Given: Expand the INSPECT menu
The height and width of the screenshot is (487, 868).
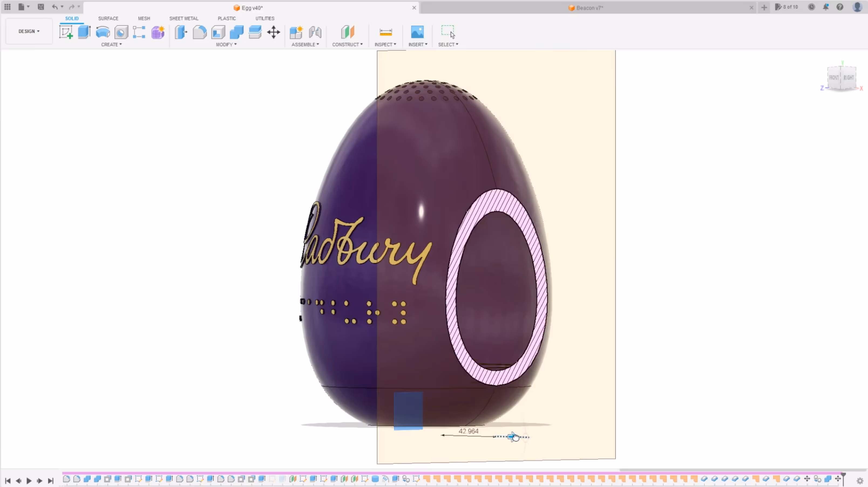Looking at the screenshot, I should [x=385, y=44].
